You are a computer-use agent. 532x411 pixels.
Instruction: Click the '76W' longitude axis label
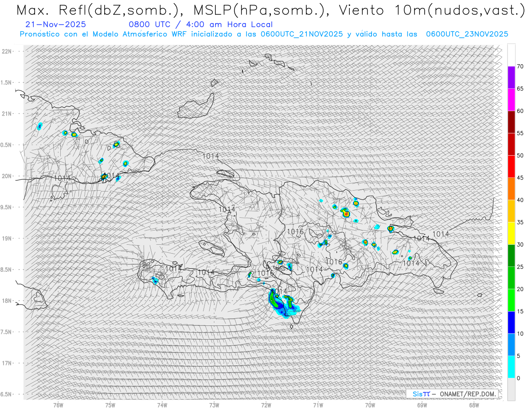[58, 405]
